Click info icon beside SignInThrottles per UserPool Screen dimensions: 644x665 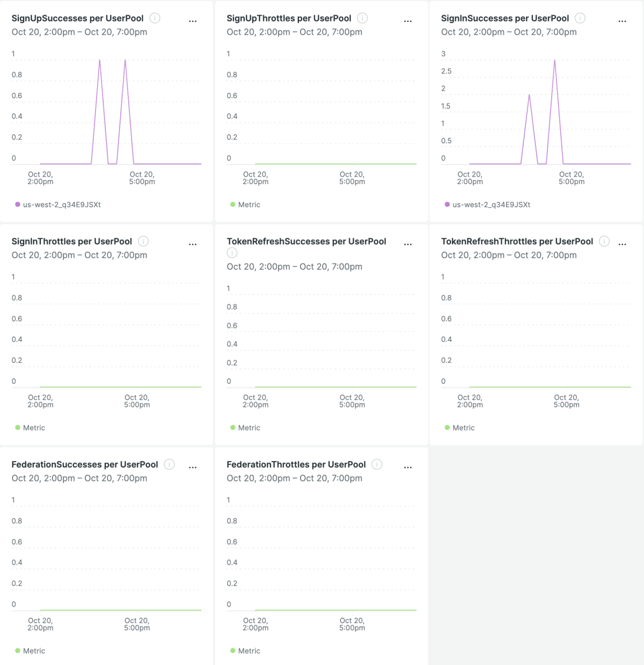point(143,242)
